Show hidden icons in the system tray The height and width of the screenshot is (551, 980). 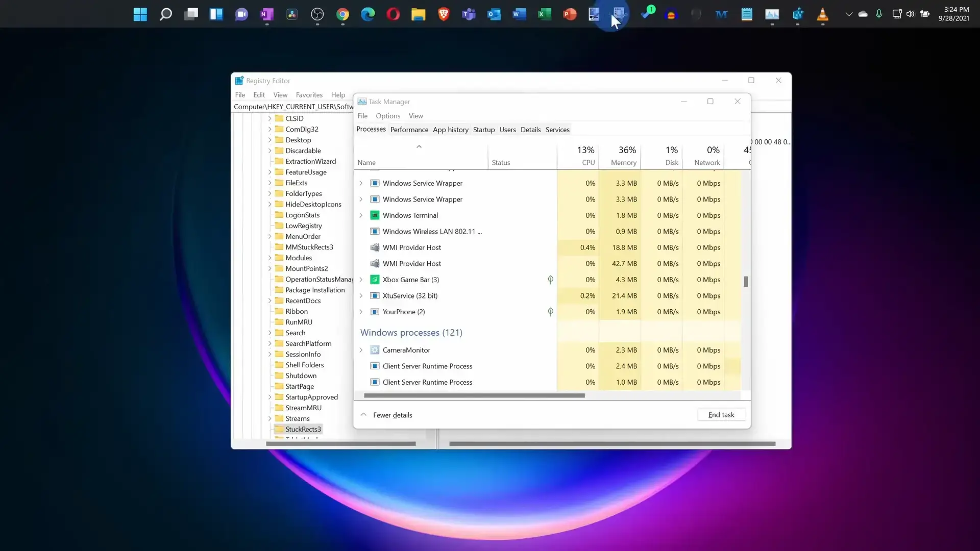click(x=848, y=14)
